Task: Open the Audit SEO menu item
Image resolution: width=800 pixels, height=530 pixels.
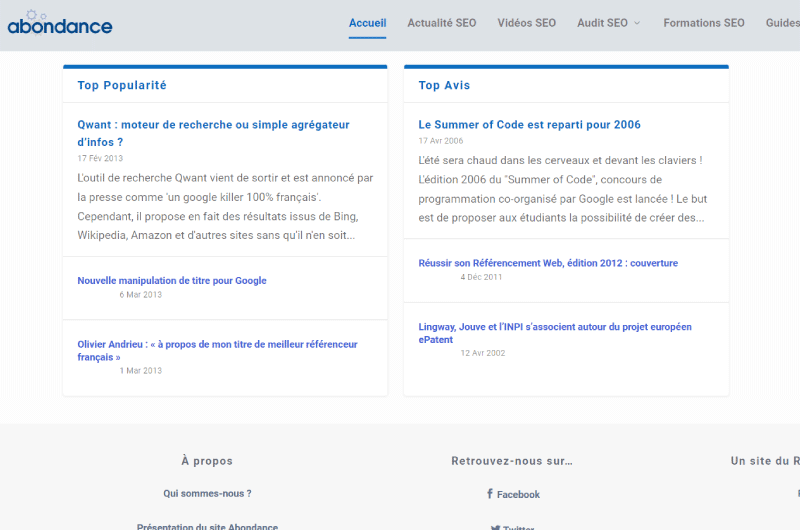Action: pyautogui.click(x=602, y=23)
